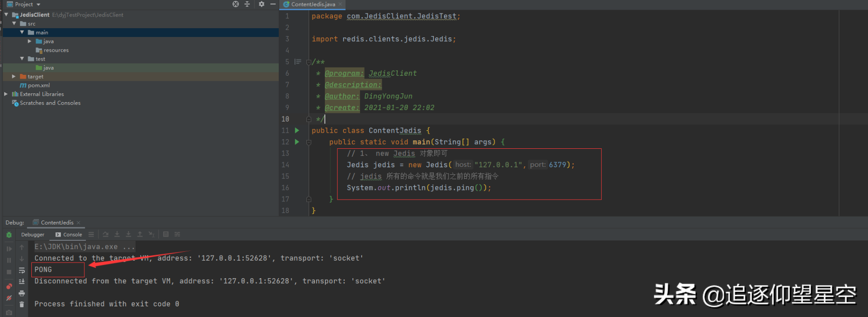The height and width of the screenshot is (317, 868).
Task: Click the @author: tag in Javadoc
Action: (x=342, y=96)
